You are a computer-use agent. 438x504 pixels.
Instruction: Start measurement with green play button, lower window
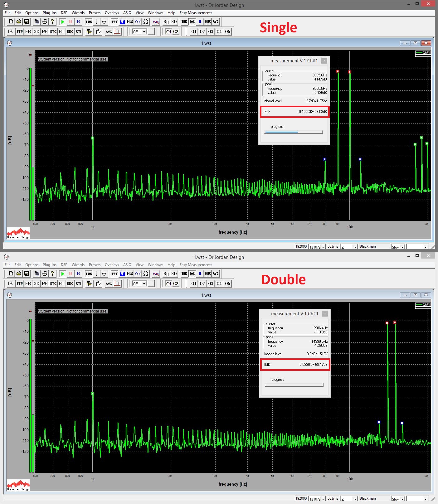[x=63, y=274]
